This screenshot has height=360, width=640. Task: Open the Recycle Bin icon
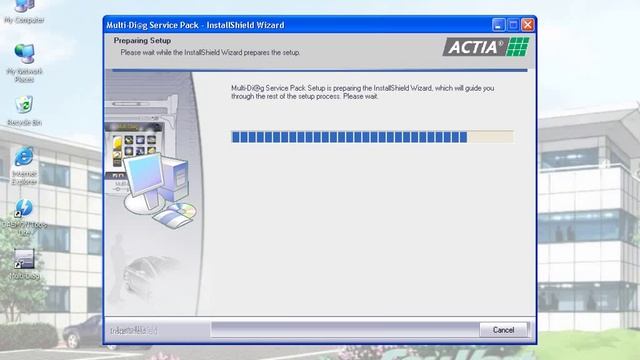(x=24, y=111)
